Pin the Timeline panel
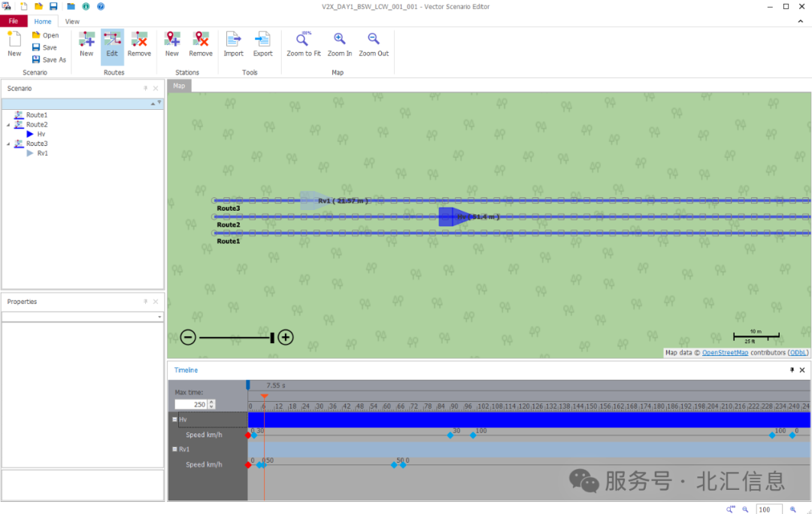This screenshot has width=812, height=514. [x=792, y=370]
